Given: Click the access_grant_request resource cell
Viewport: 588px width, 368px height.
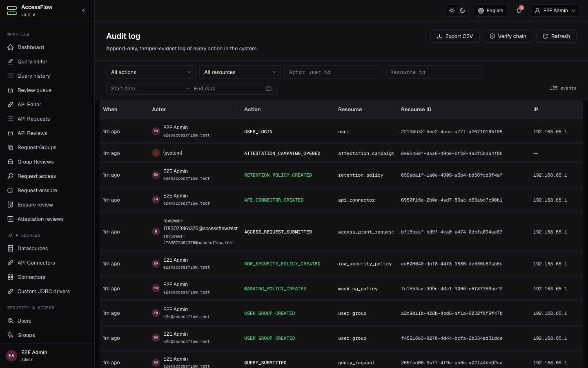Looking at the screenshot, I should point(366,232).
